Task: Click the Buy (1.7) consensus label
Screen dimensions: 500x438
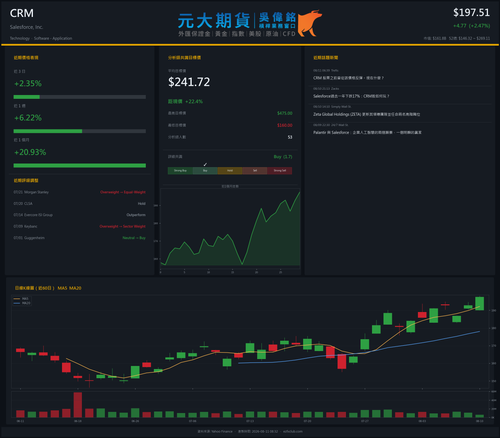Action: pos(283,157)
